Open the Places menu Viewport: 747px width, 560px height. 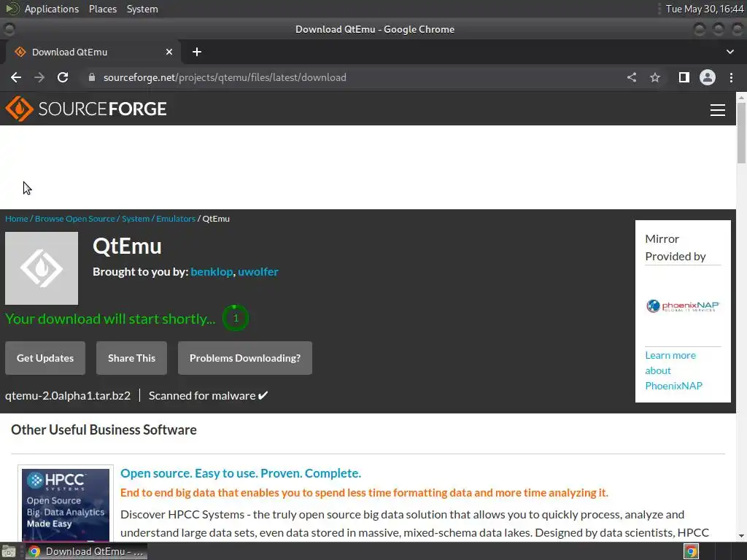click(103, 9)
